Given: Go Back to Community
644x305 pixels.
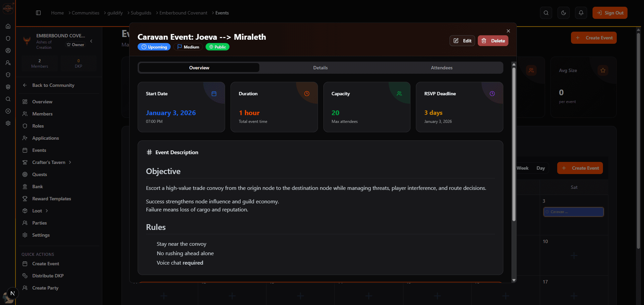Looking at the screenshot, I should coord(53,85).
